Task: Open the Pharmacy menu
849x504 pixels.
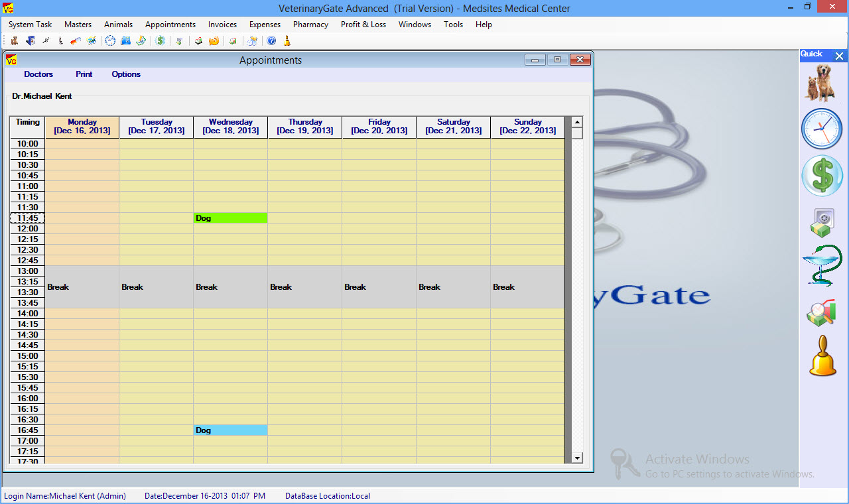Action: 310,25
